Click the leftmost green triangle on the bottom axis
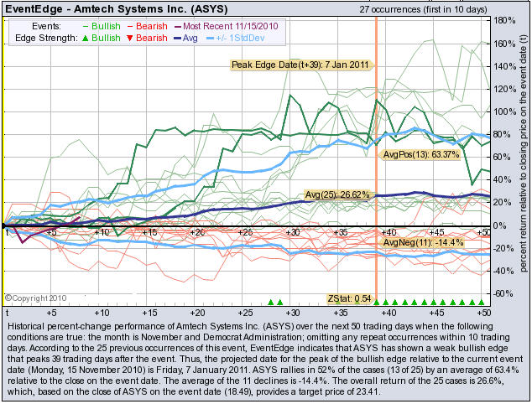 pos(270,301)
